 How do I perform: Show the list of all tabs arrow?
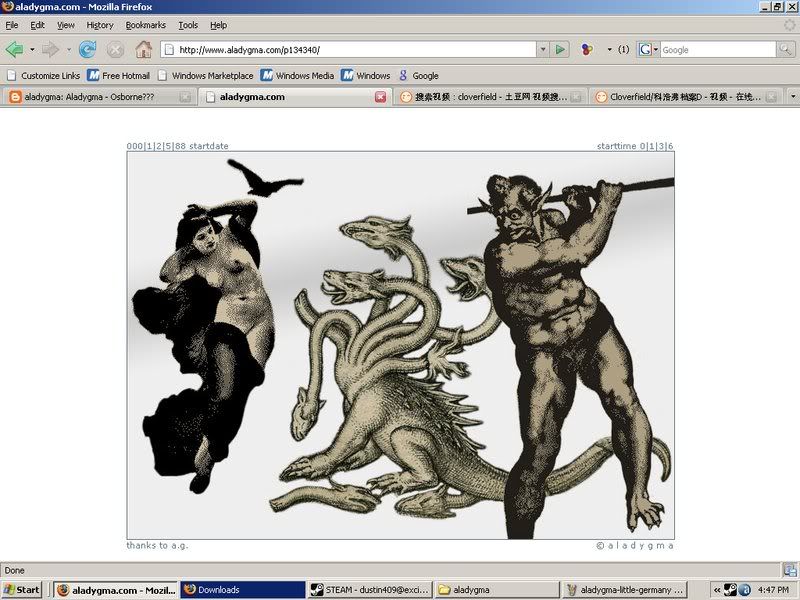(792, 97)
